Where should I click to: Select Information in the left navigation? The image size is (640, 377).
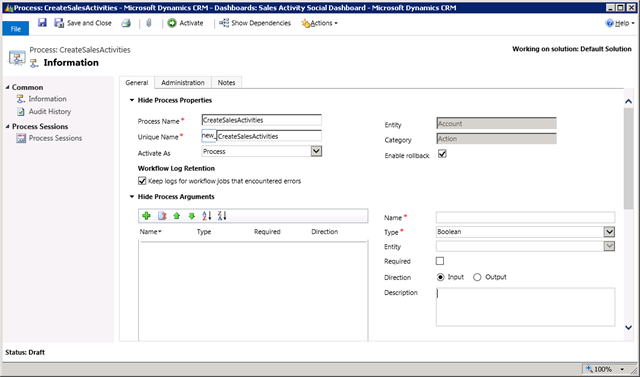click(47, 99)
